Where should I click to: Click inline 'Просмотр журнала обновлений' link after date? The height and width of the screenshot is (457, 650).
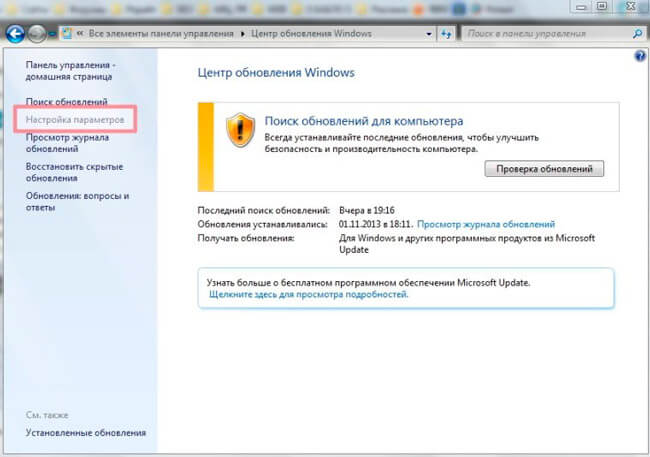486,224
